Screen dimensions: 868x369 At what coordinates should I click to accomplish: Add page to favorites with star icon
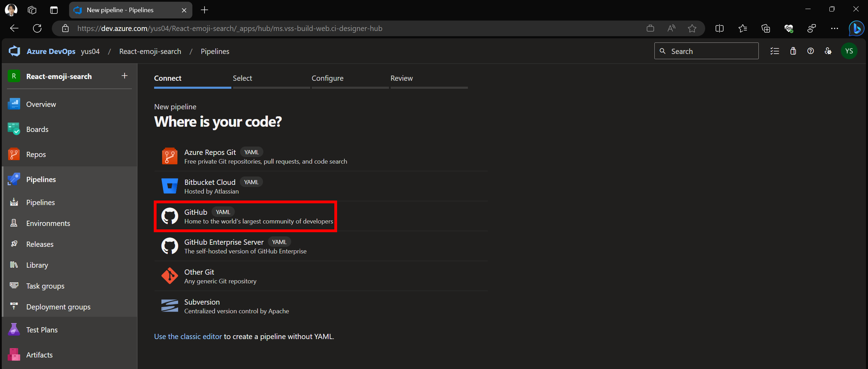(x=692, y=28)
